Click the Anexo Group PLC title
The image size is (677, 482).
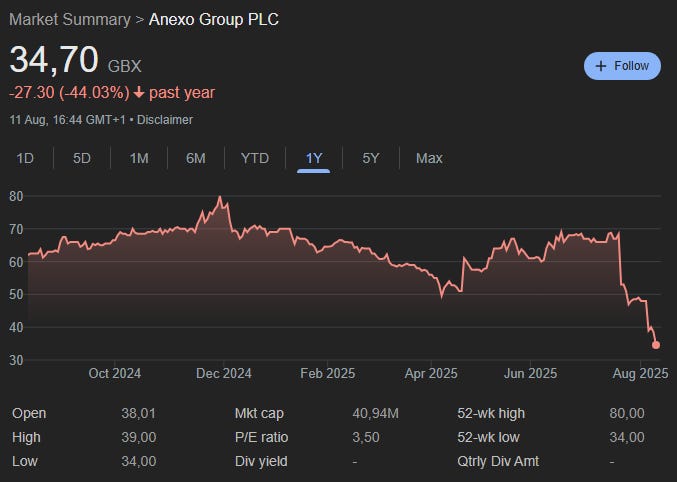click(x=214, y=19)
